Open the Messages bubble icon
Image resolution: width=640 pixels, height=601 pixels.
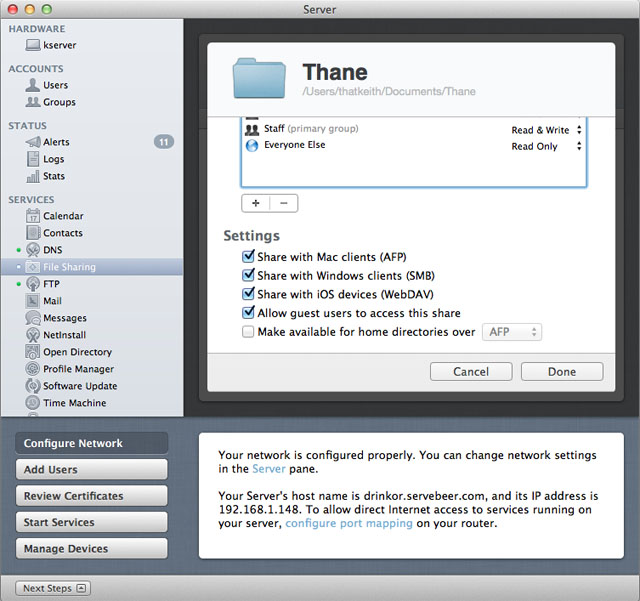coord(33,318)
